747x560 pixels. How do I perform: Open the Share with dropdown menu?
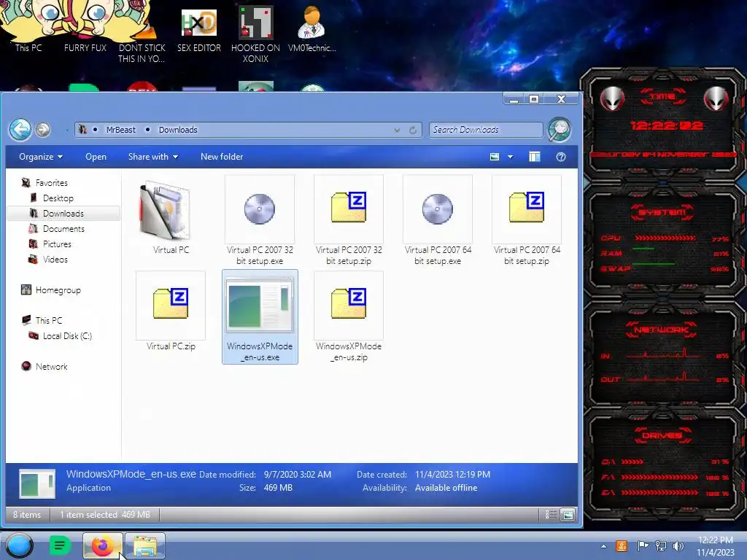[153, 157]
